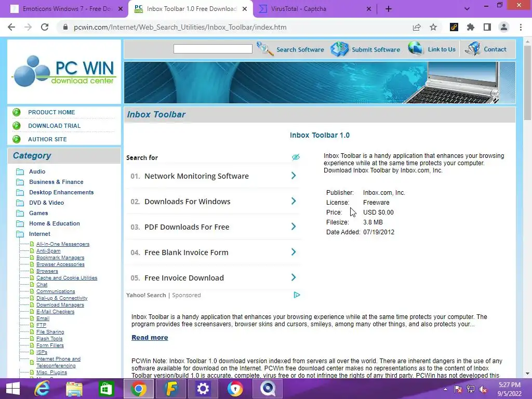Open the Network Monitoring Software chevron

tap(294, 176)
